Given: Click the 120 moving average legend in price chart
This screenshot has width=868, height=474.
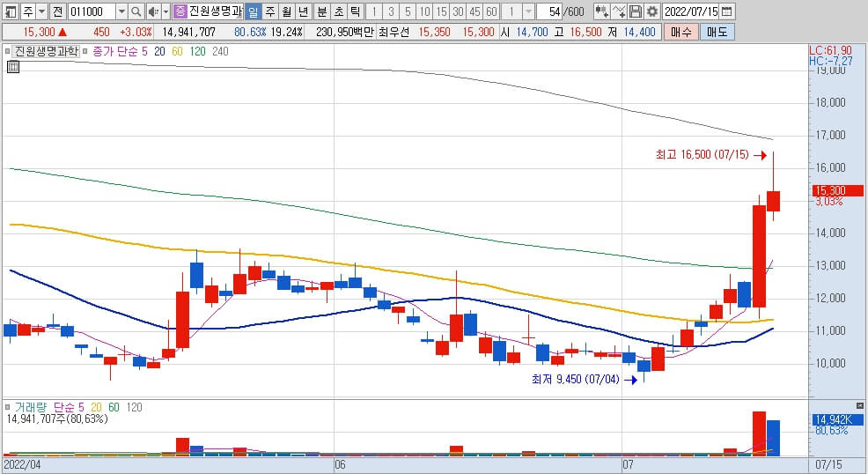Looking at the screenshot, I should [x=197, y=51].
